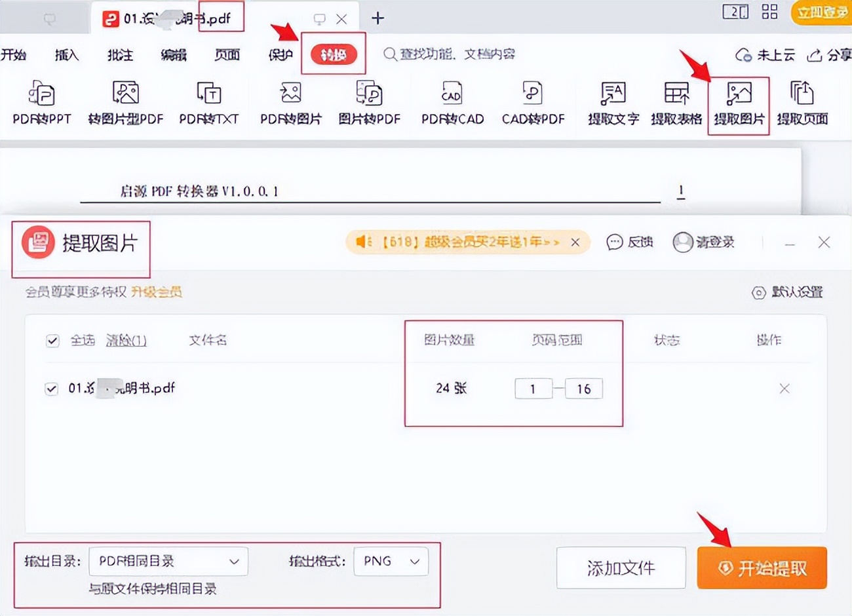Open the 输出目录 directory dropdown
The image size is (852, 616).
(x=168, y=562)
